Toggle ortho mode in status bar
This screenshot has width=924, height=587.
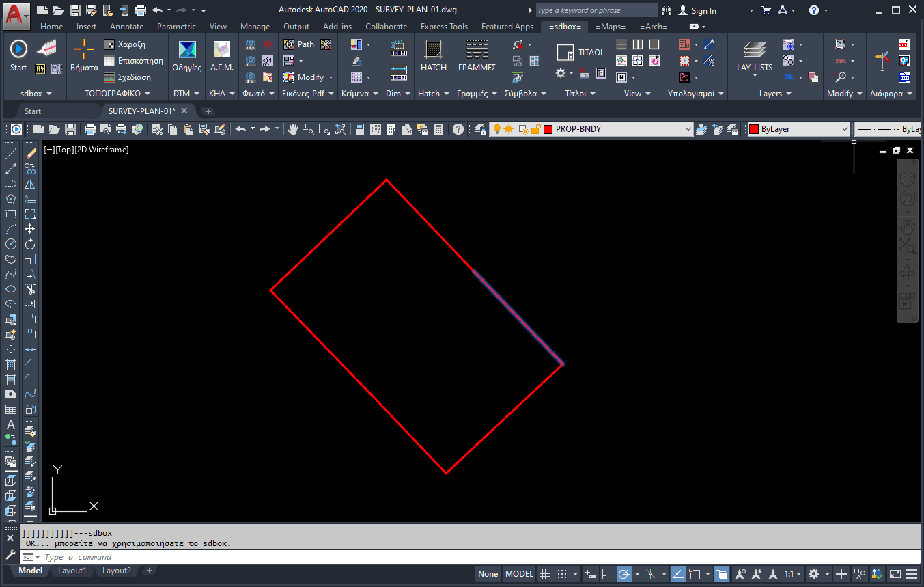tap(606, 574)
